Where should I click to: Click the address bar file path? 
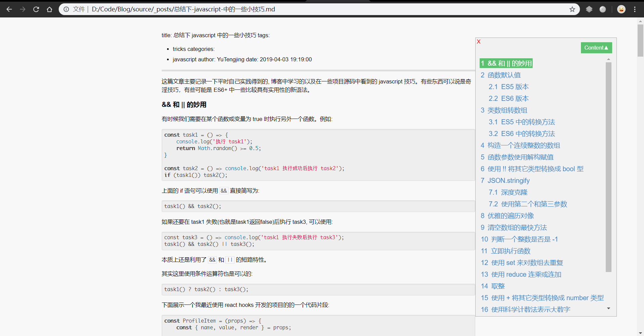[183, 9]
